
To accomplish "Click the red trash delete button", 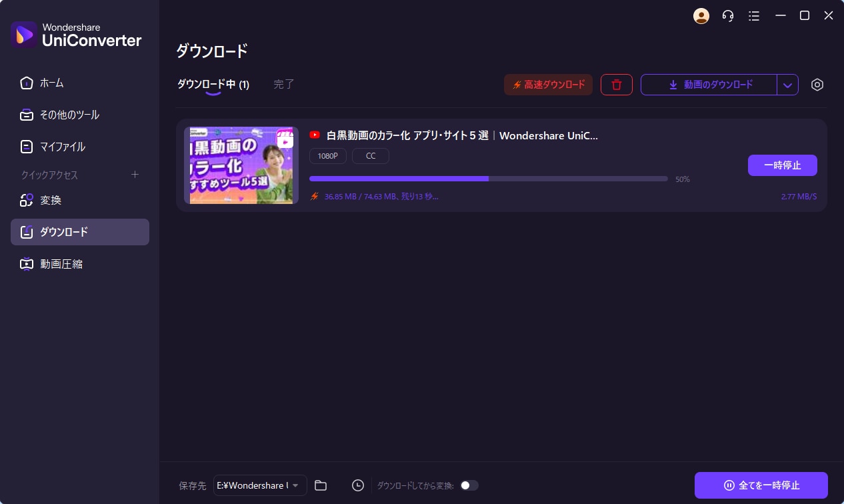I will pyautogui.click(x=617, y=85).
